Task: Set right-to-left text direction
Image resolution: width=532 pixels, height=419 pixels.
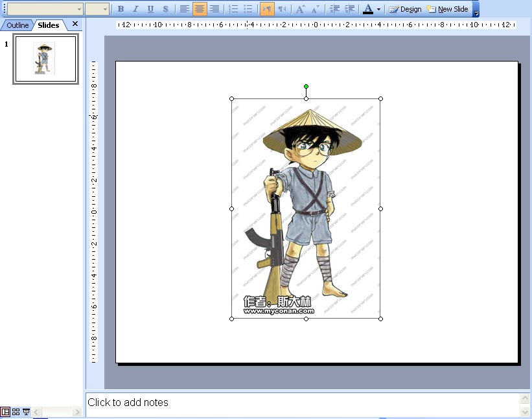Action: [282, 9]
